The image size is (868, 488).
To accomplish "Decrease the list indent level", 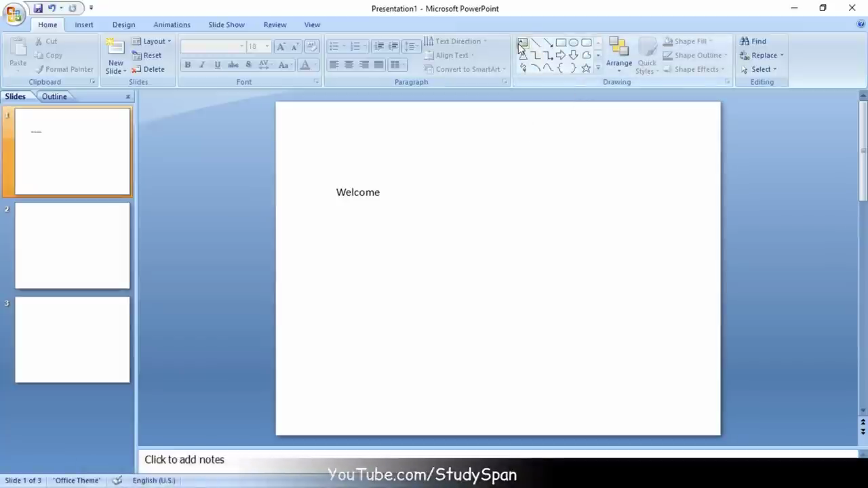I will [x=378, y=46].
